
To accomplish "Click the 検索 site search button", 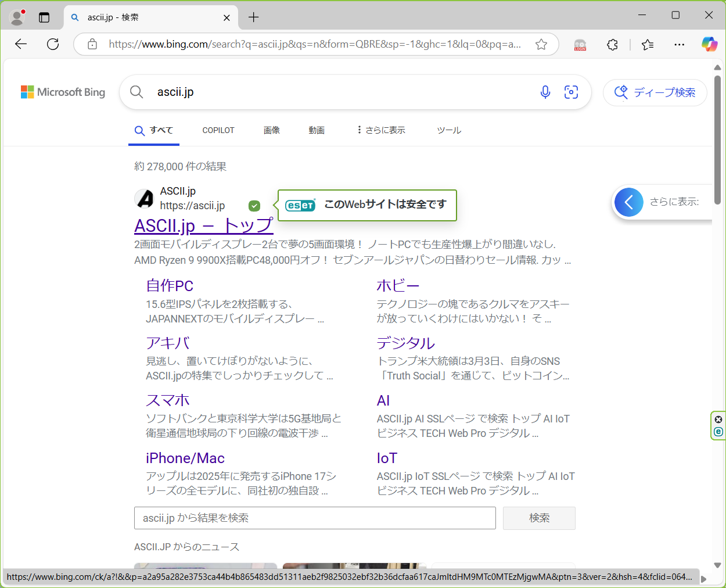I will pyautogui.click(x=538, y=518).
